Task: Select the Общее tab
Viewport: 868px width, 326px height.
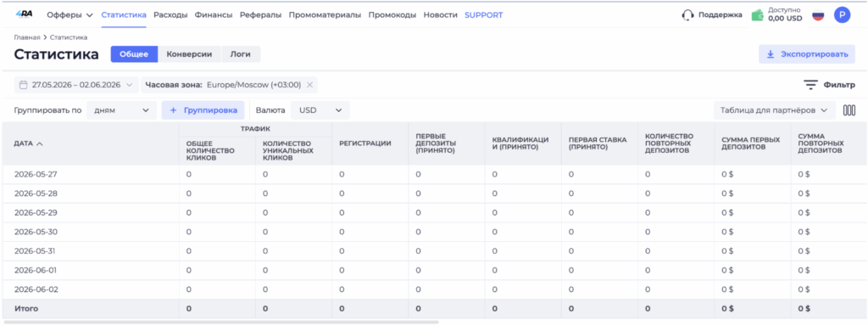Action: coord(134,54)
